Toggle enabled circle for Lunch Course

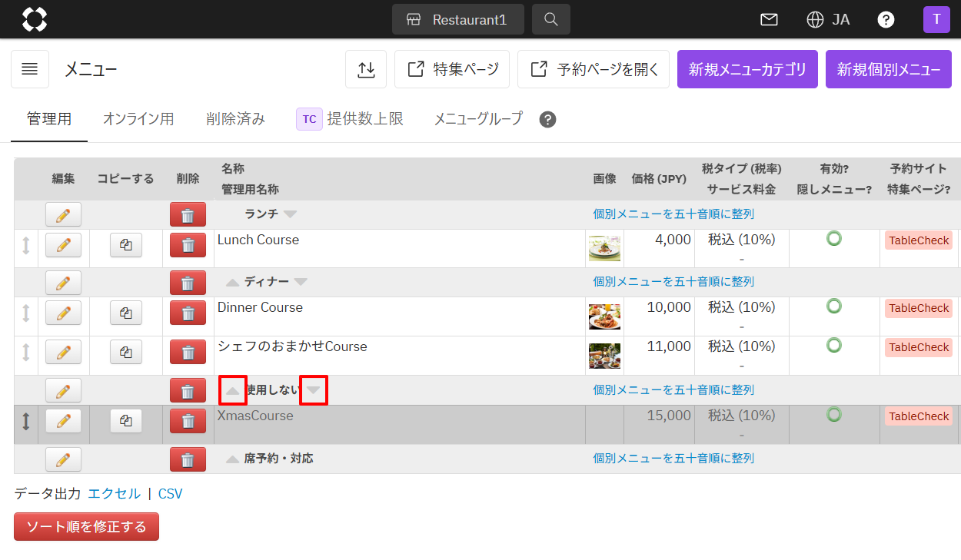(x=834, y=238)
